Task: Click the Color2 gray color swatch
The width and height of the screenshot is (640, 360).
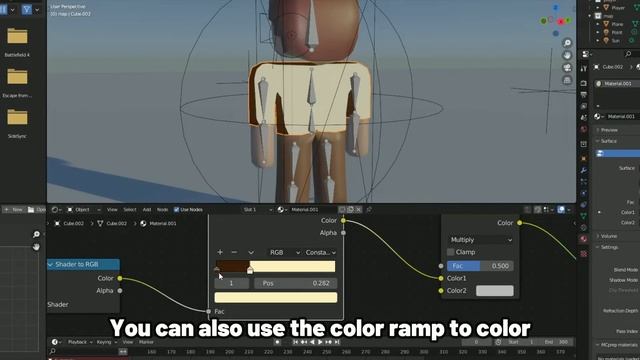Action: 495,291
